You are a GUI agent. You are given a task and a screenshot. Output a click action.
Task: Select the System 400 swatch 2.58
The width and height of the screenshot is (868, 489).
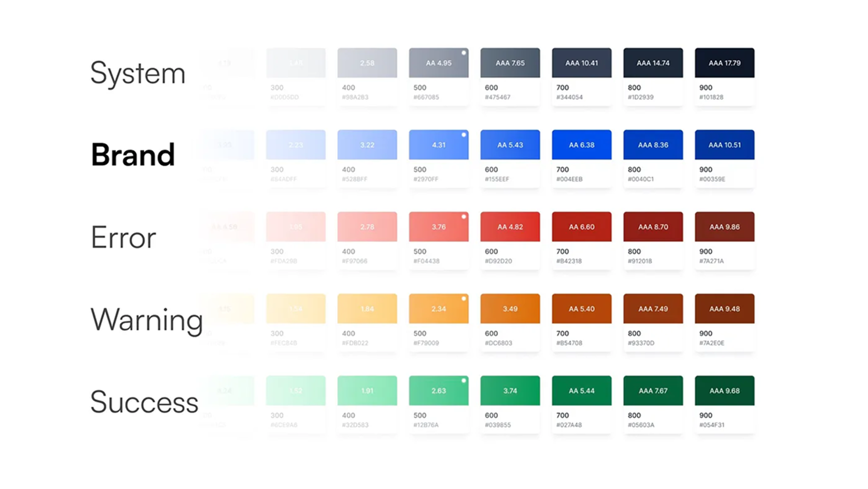click(x=367, y=63)
